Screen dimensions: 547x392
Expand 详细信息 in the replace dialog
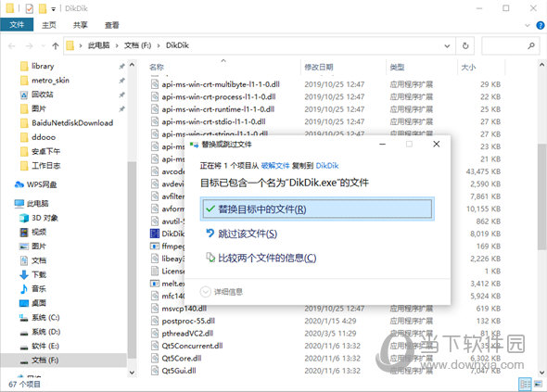click(222, 292)
